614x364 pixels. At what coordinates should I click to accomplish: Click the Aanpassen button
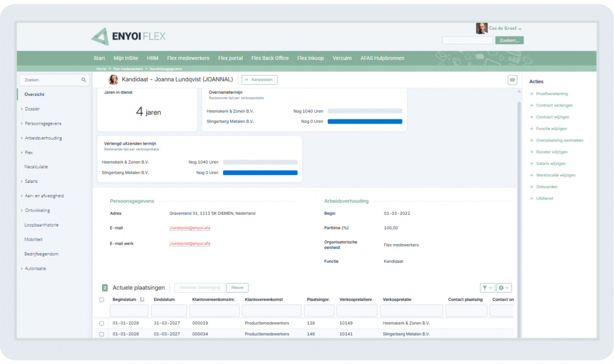(x=259, y=80)
